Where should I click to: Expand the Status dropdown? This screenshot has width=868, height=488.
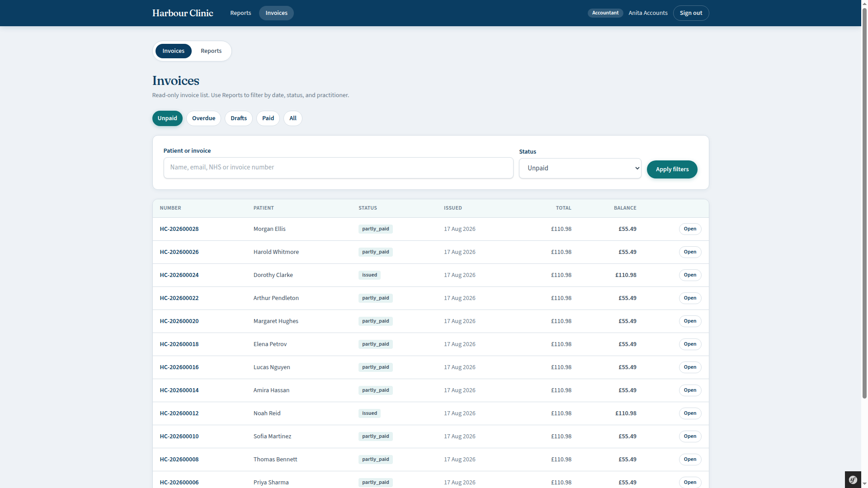point(580,168)
